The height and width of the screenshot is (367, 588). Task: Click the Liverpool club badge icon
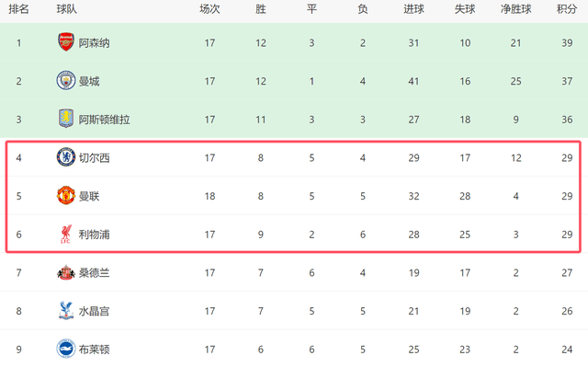pos(66,234)
